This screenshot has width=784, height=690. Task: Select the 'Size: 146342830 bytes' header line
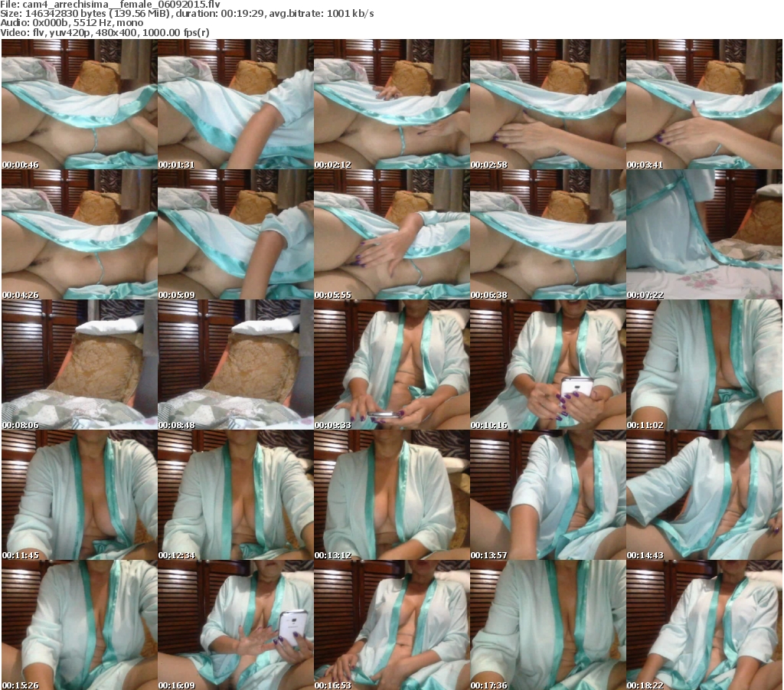[x=187, y=14]
